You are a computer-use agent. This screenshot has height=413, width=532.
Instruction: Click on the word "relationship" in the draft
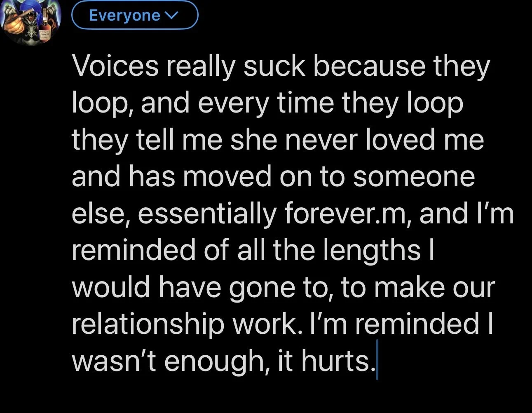[x=148, y=324]
